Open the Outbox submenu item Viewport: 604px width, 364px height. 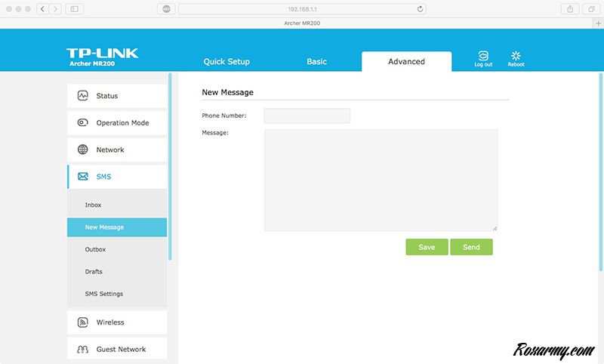click(x=95, y=249)
